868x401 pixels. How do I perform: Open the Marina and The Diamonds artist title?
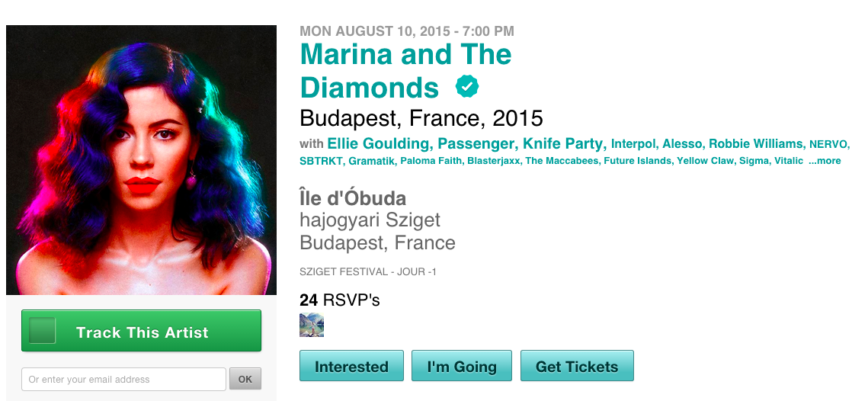click(x=405, y=70)
